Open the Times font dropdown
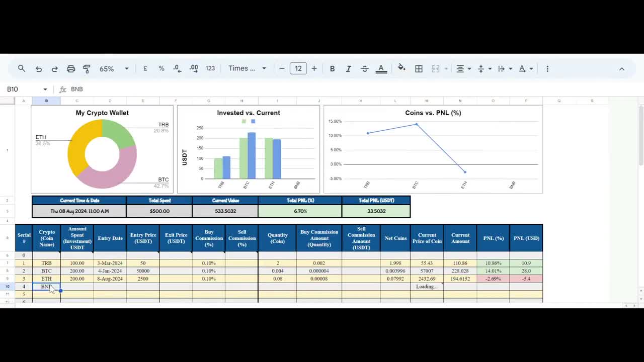Image resolution: width=644 pixels, height=362 pixels. (x=247, y=68)
